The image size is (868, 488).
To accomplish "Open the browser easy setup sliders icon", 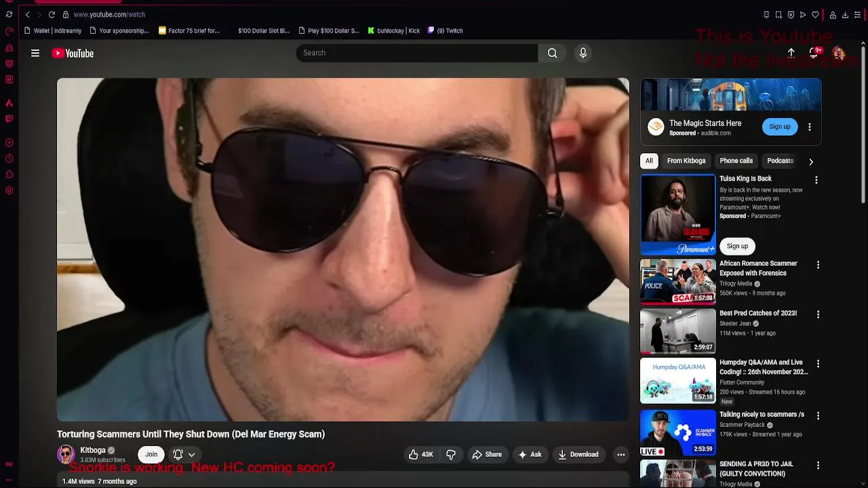I will coord(857,14).
